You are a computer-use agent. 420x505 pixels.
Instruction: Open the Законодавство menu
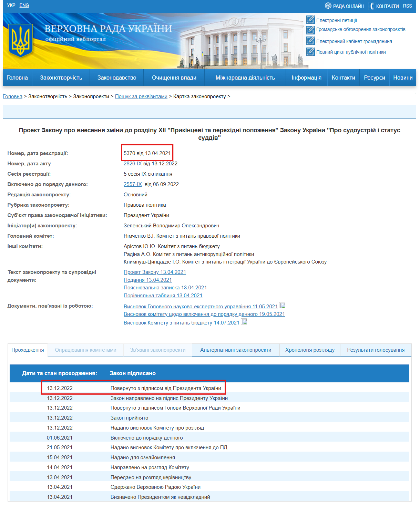[x=117, y=78]
